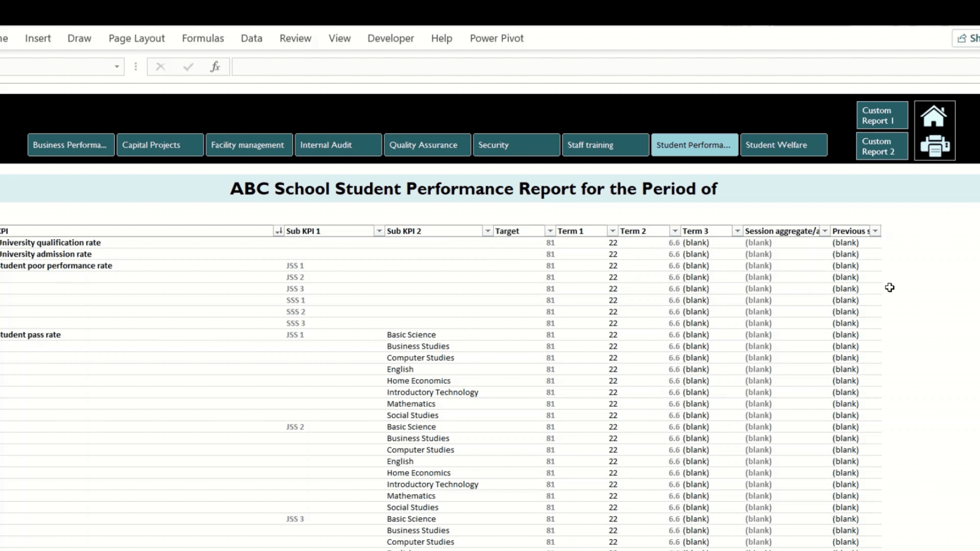Select the Facility management slicer button
This screenshot has height=551, width=980.
pyautogui.click(x=249, y=145)
